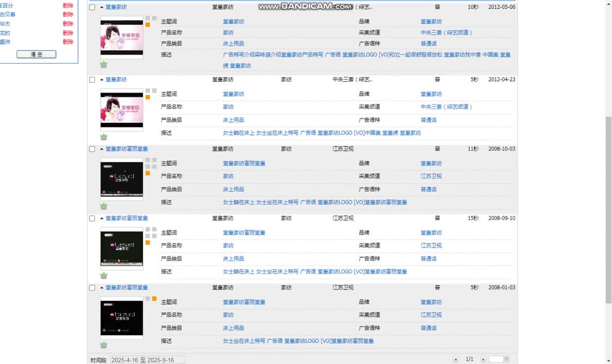612x364 pixels.
Task: Click the basket icon in the 2008-10-03 row
Action: pos(104,206)
